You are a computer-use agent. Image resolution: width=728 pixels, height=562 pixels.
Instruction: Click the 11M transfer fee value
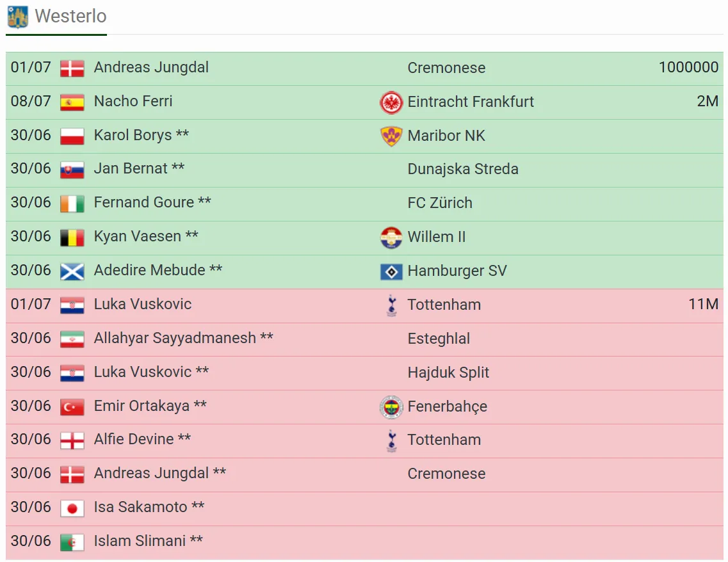[x=703, y=305]
